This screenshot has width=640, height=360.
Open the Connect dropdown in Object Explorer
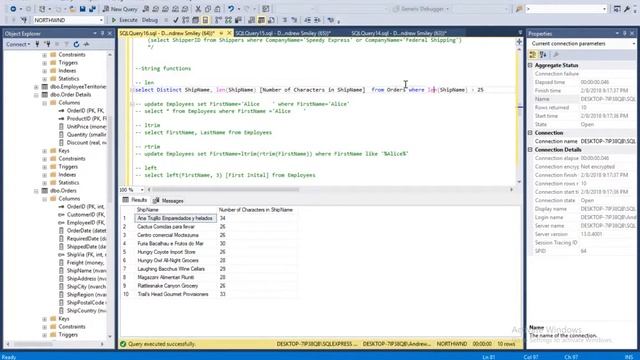click(18, 44)
